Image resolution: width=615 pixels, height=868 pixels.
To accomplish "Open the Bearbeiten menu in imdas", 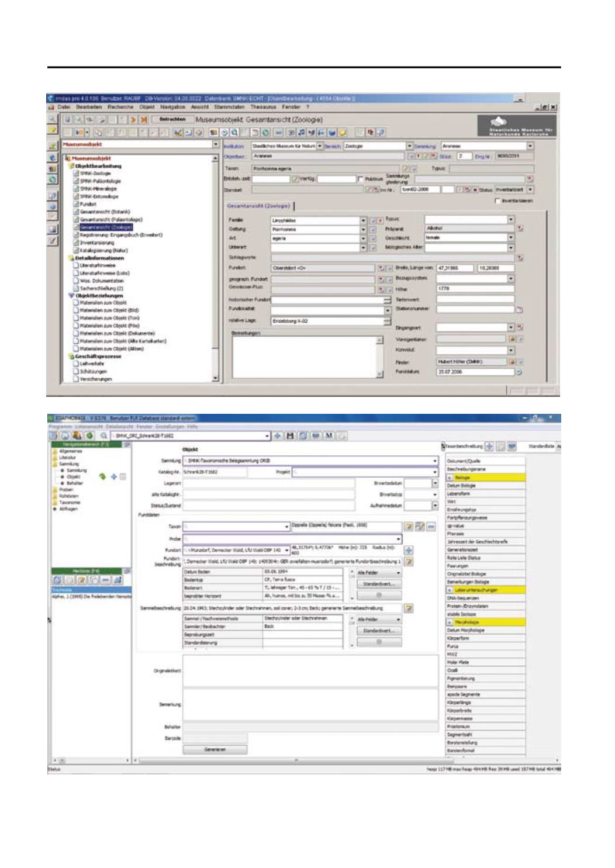I will click(x=89, y=107).
